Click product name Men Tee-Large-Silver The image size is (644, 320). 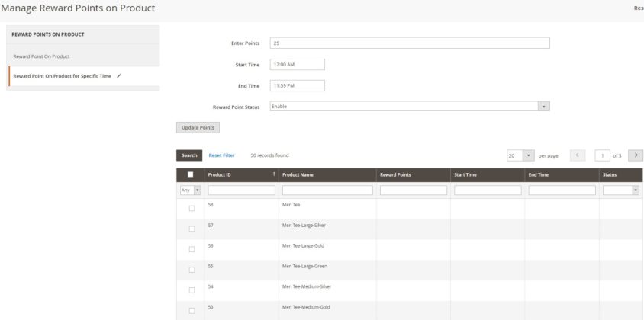[x=304, y=226]
